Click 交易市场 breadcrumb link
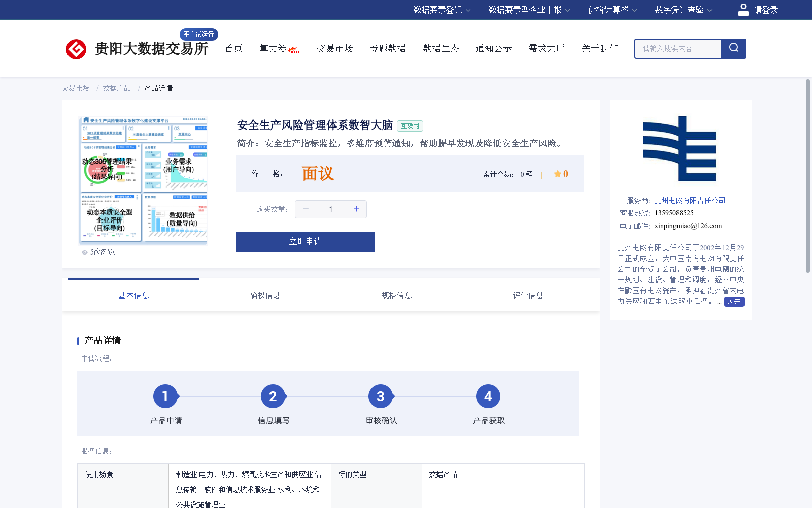This screenshot has height=508, width=812. click(x=76, y=88)
